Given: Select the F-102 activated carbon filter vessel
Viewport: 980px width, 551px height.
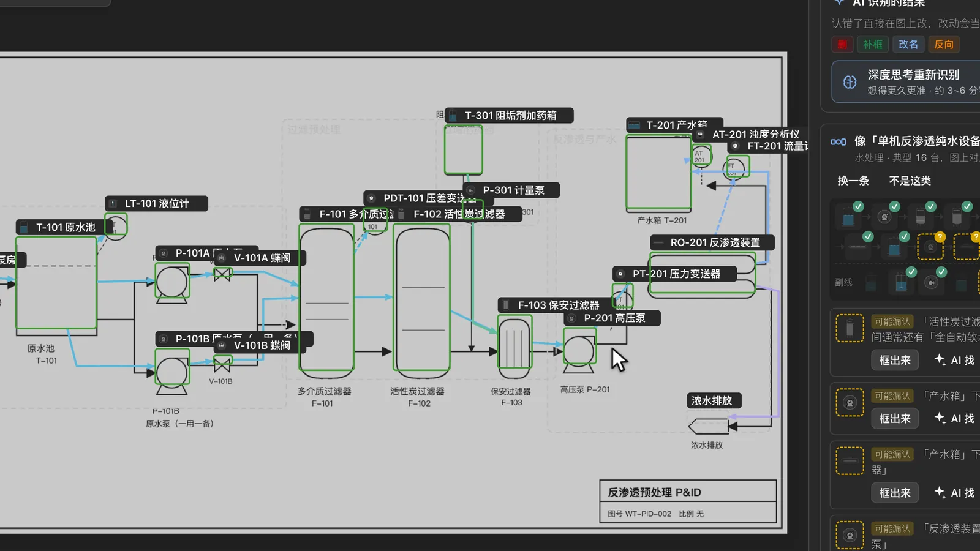Looking at the screenshot, I should pos(421,298).
